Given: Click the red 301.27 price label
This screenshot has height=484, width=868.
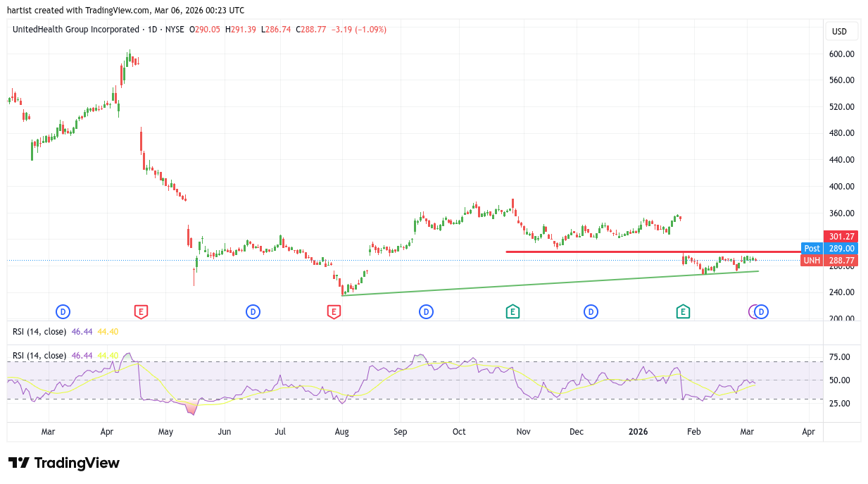Looking at the screenshot, I should coord(841,237).
